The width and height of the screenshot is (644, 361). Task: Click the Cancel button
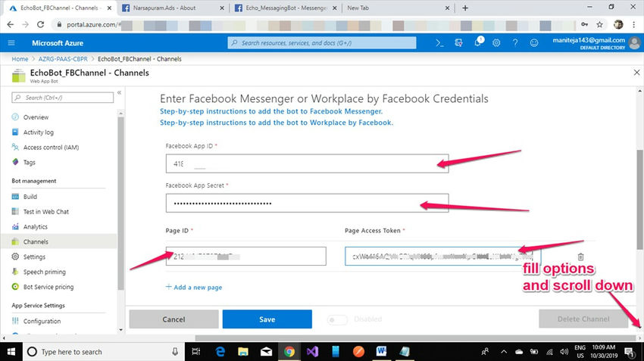(174, 319)
